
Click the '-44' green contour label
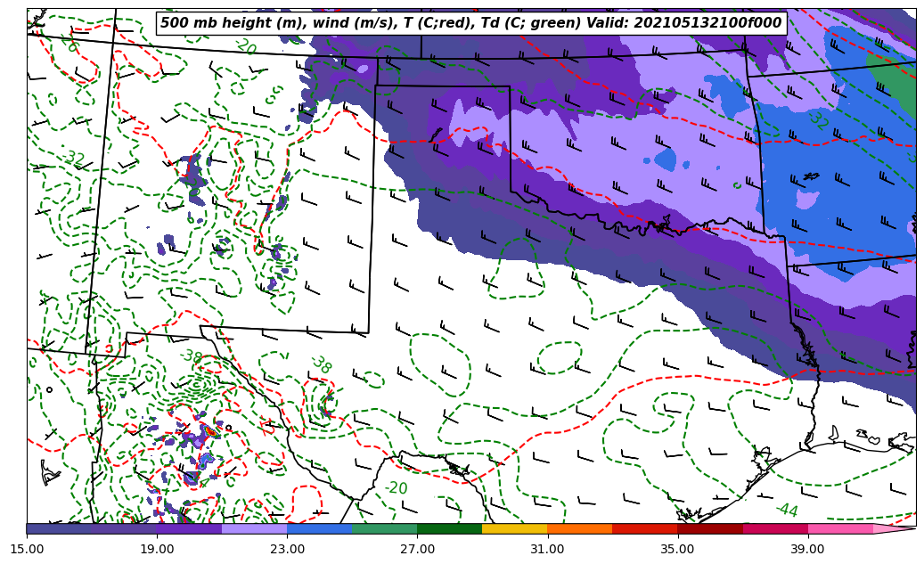(787, 509)
